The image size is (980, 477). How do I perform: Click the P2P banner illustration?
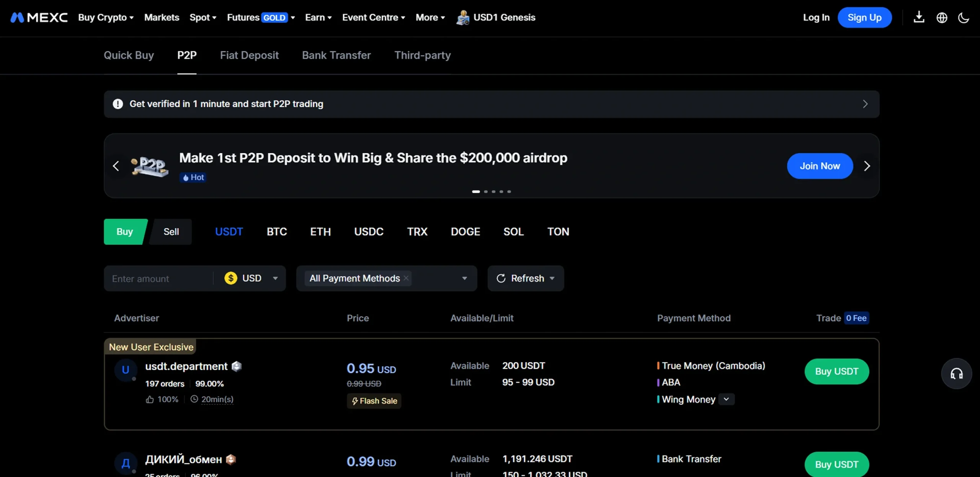click(x=149, y=166)
